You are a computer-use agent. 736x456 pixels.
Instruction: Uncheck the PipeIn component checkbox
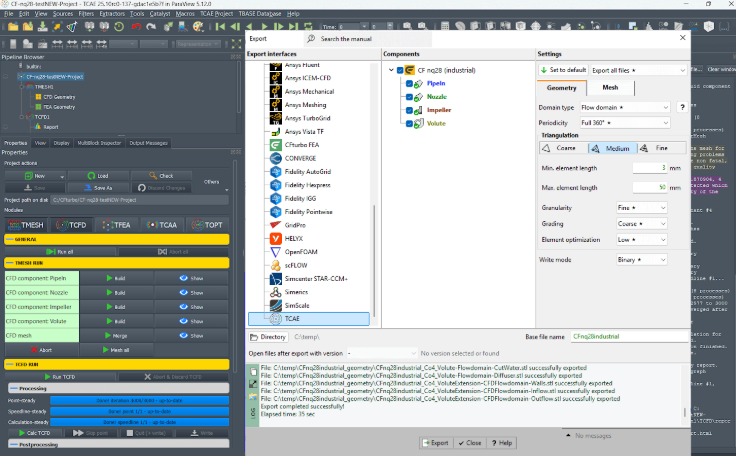coord(409,84)
